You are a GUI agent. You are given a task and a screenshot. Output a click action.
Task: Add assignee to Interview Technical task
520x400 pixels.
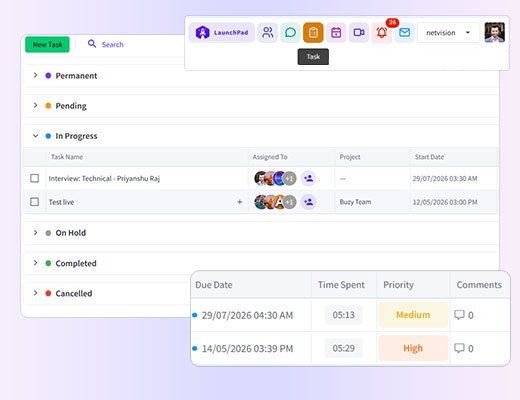309,178
